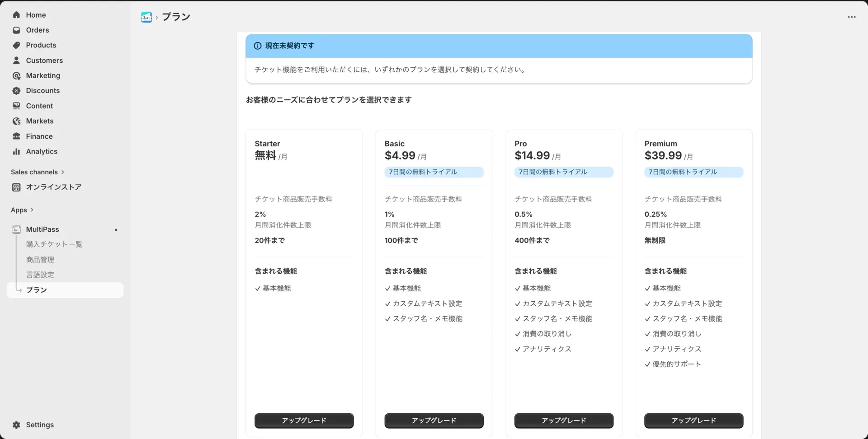Screen dimensions: 868x439
Task: Open the three-dot more options menu
Action: pos(852,17)
